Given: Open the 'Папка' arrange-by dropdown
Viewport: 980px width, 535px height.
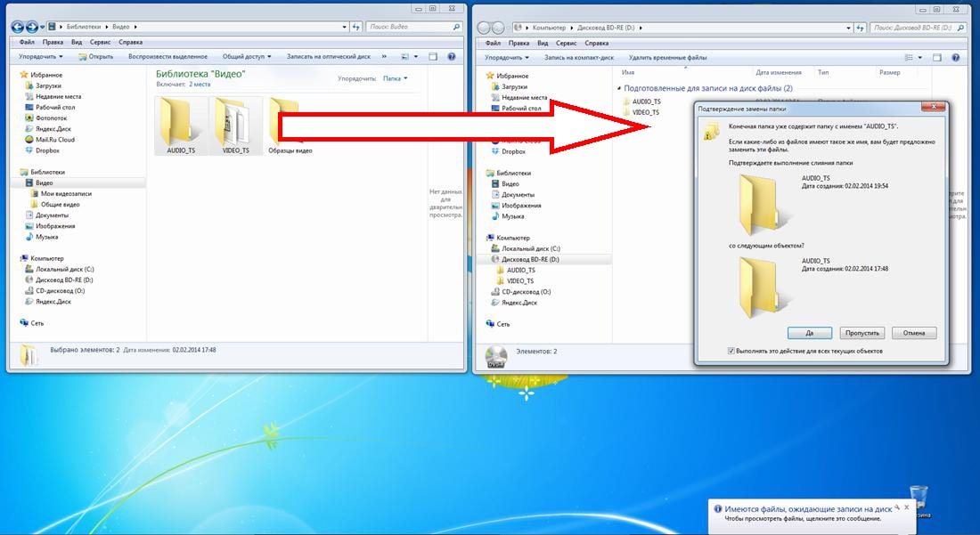Looking at the screenshot, I should click(395, 78).
